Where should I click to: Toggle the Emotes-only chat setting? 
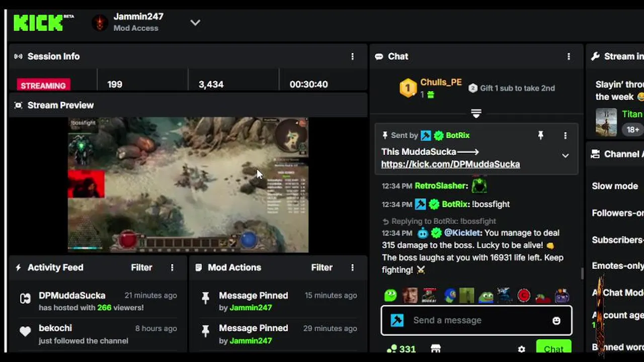click(618, 266)
